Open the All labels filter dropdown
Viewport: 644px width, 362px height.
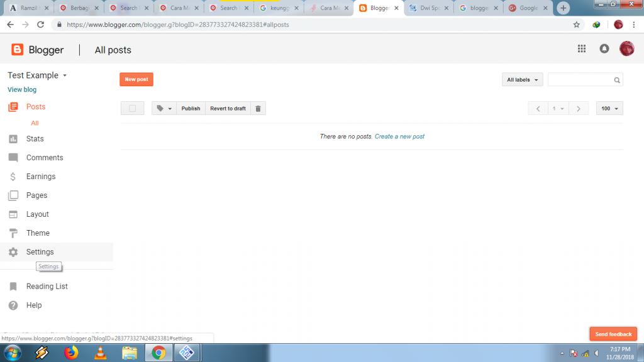coord(522,80)
